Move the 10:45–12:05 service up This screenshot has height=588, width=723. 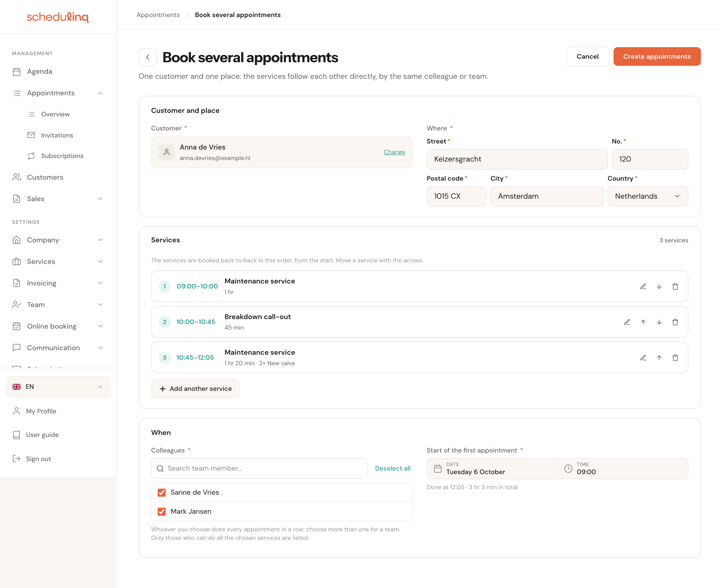click(x=659, y=358)
